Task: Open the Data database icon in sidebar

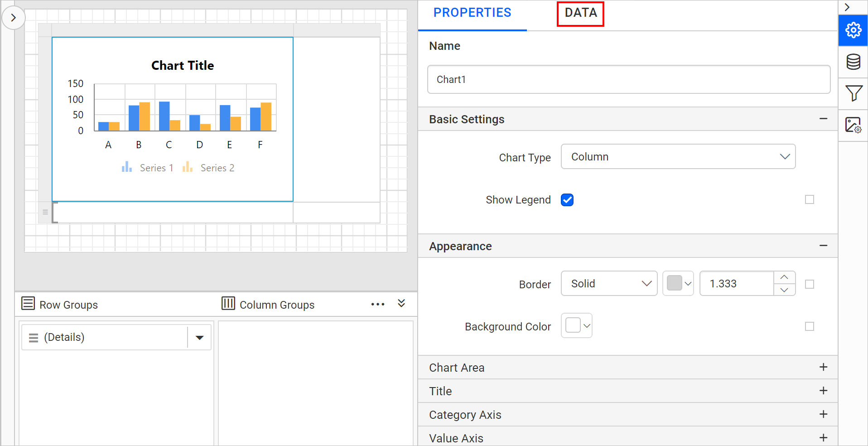Action: point(853,62)
